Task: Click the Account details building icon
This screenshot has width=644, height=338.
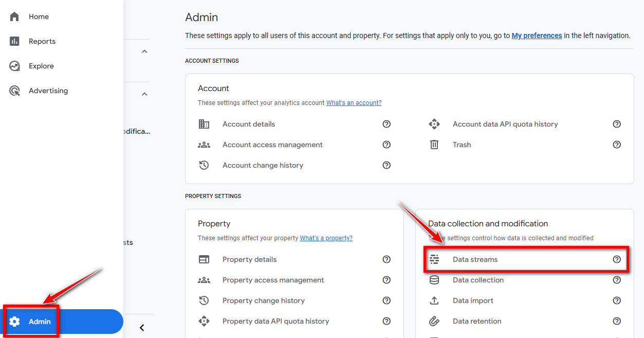Action: point(204,124)
